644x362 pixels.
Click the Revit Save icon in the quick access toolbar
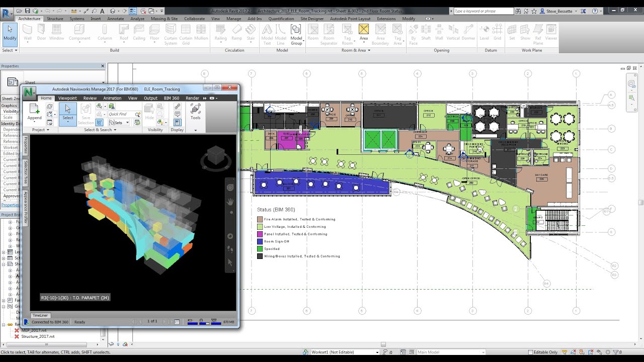(x=28, y=11)
